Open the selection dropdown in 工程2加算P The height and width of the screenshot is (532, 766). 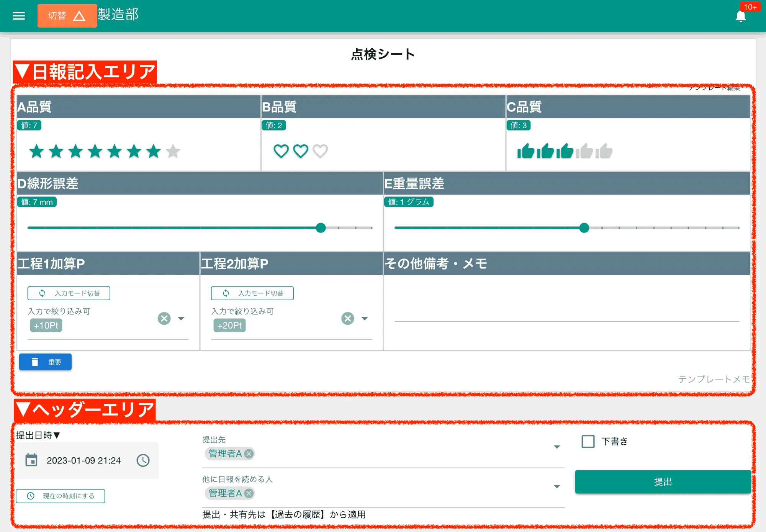point(365,318)
